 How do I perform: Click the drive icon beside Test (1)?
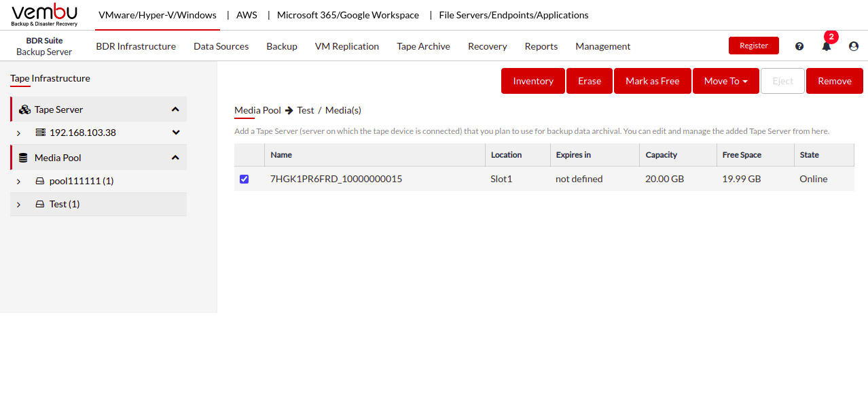coord(40,204)
